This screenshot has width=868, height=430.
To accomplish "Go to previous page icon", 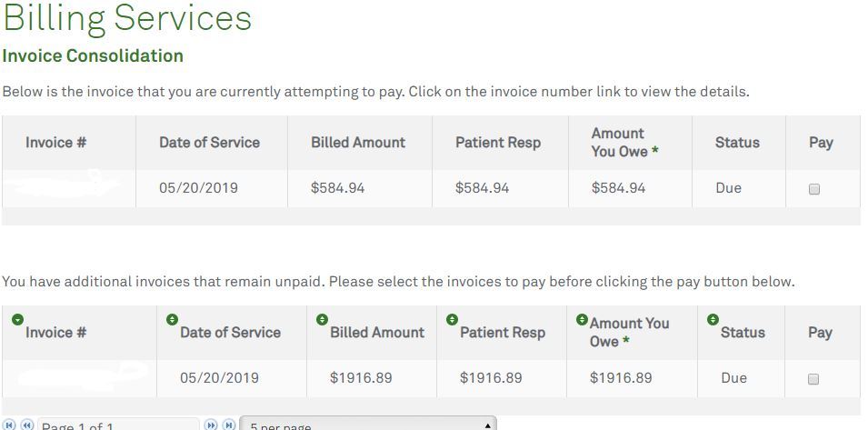I will pyautogui.click(x=26, y=425).
